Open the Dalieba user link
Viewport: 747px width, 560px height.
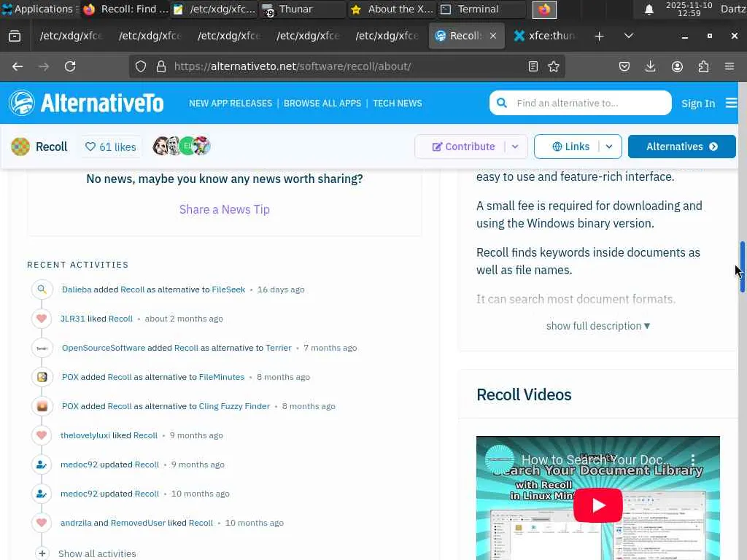point(77,289)
